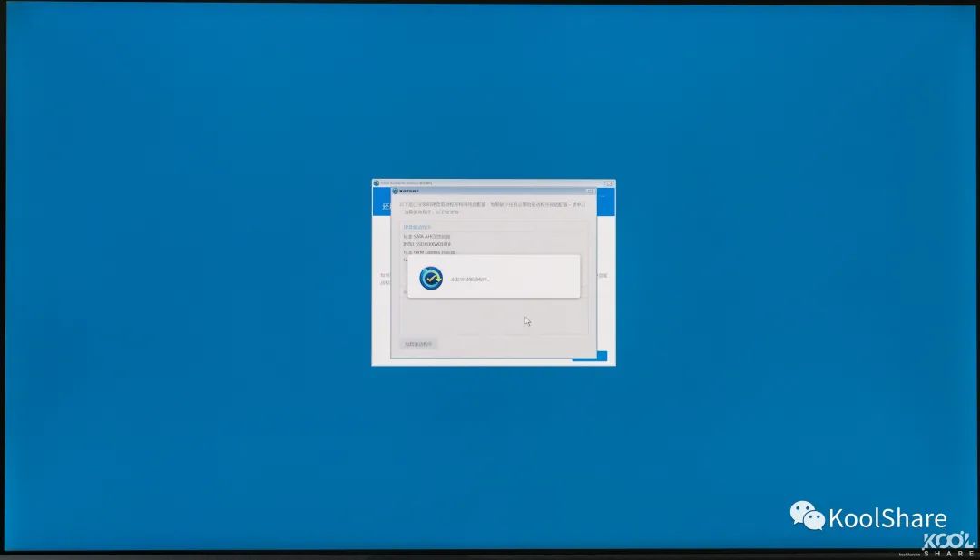Click the app icon in the driver dialog's title bar
Image resolution: width=980 pixels, height=560 pixels.
pos(395,191)
